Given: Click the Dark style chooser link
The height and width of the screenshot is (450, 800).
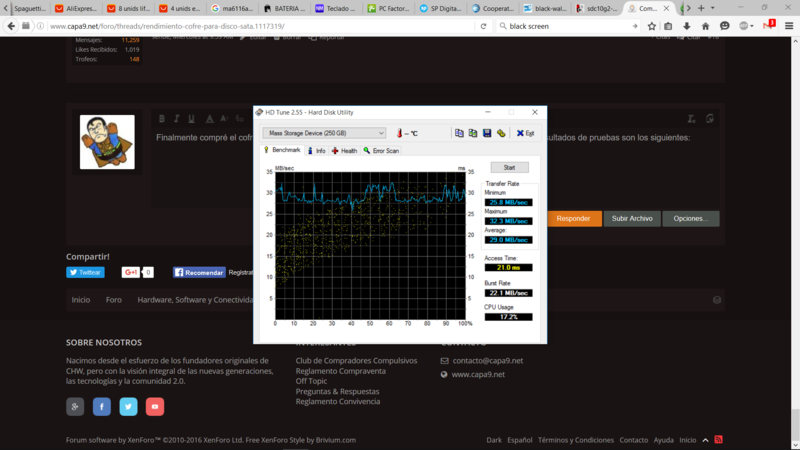Looking at the screenshot, I should (x=494, y=440).
